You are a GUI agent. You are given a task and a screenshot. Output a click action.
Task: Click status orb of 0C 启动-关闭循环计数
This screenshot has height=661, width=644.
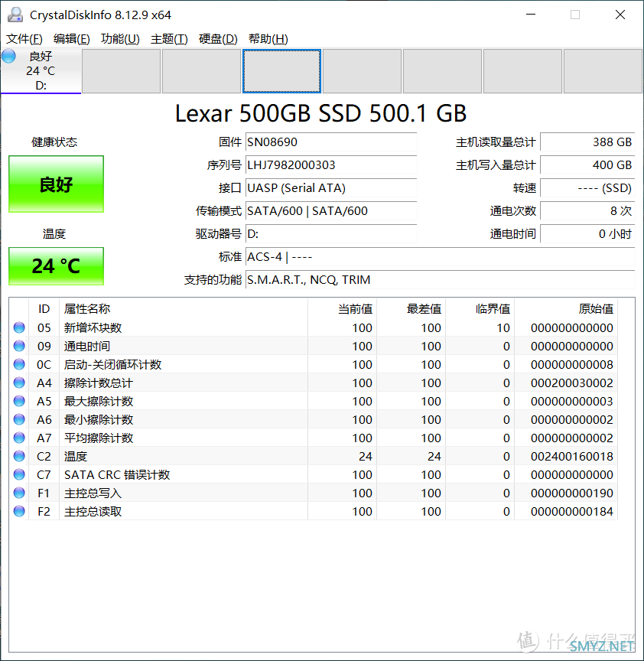coord(19,364)
